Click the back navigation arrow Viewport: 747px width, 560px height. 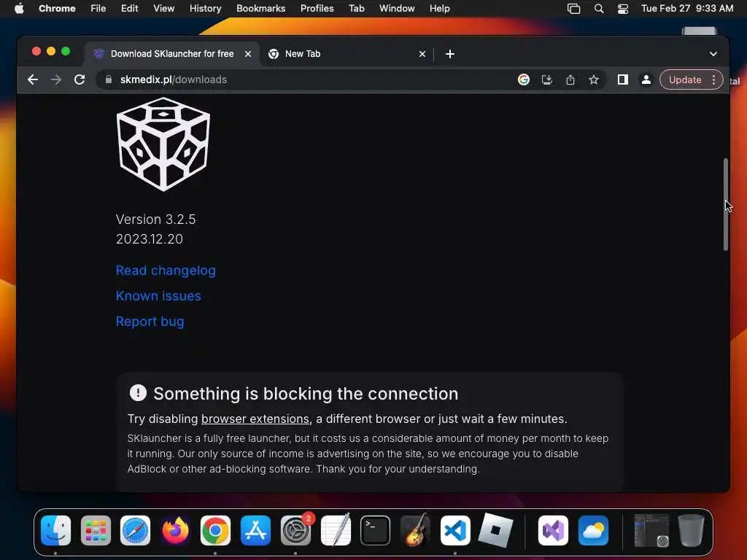(x=32, y=79)
